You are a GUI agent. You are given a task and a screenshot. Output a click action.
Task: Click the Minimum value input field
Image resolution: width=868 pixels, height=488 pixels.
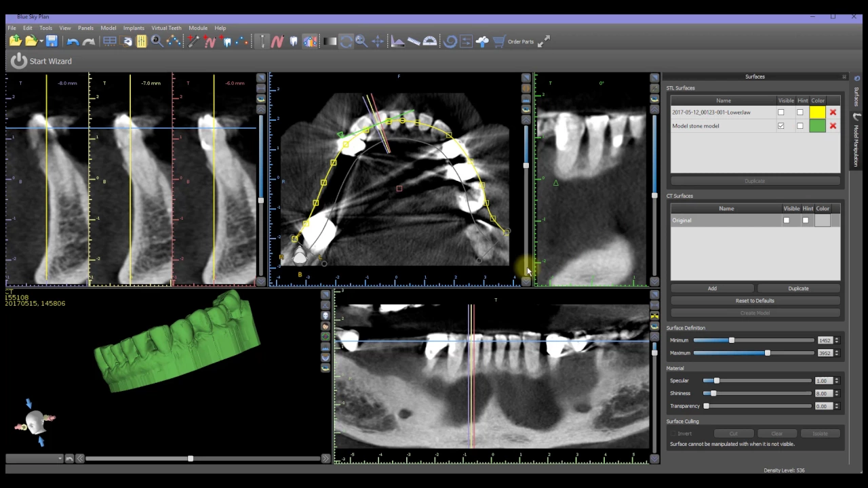click(x=825, y=340)
